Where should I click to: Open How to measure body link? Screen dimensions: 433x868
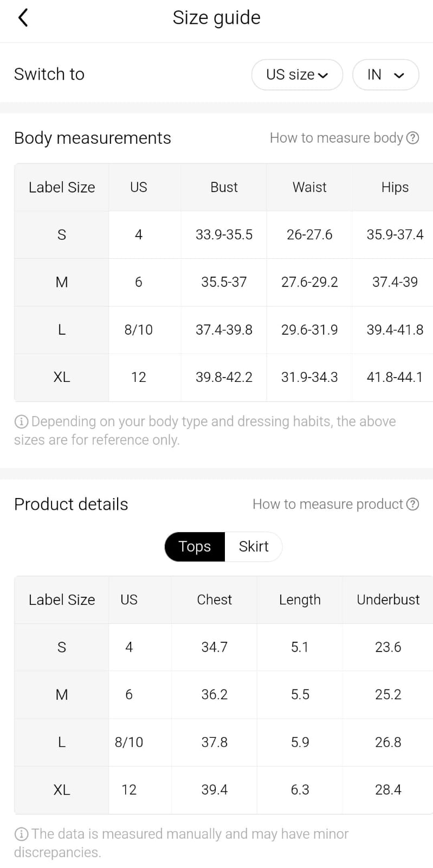(336, 138)
